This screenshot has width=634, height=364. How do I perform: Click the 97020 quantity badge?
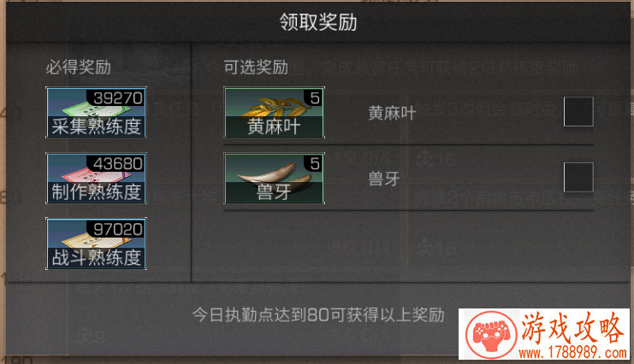pos(117,229)
